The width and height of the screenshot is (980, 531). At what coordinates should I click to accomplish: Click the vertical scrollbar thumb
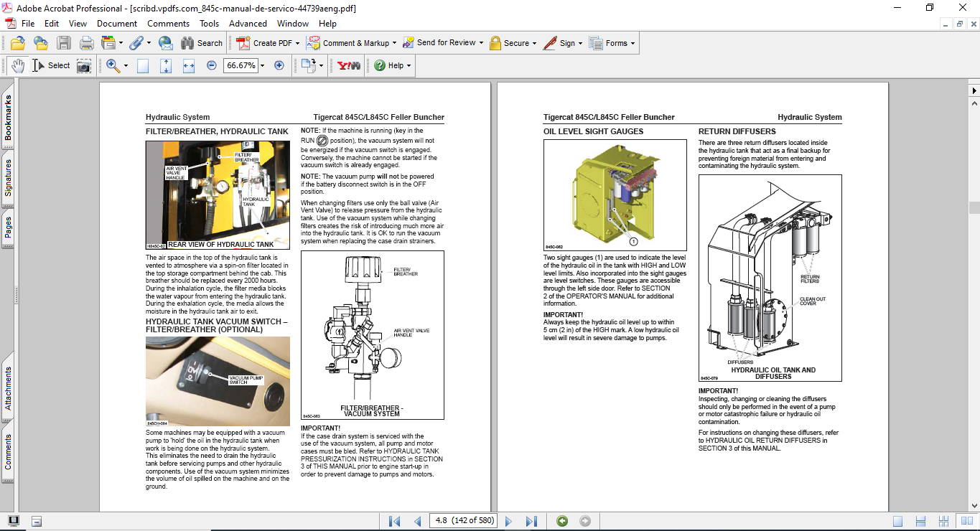pyautogui.click(x=974, y=208)
